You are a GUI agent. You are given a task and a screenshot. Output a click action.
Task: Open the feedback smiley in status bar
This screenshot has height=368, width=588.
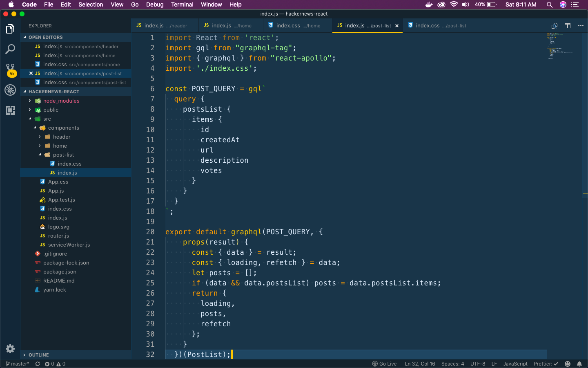(x=568, y=364)
